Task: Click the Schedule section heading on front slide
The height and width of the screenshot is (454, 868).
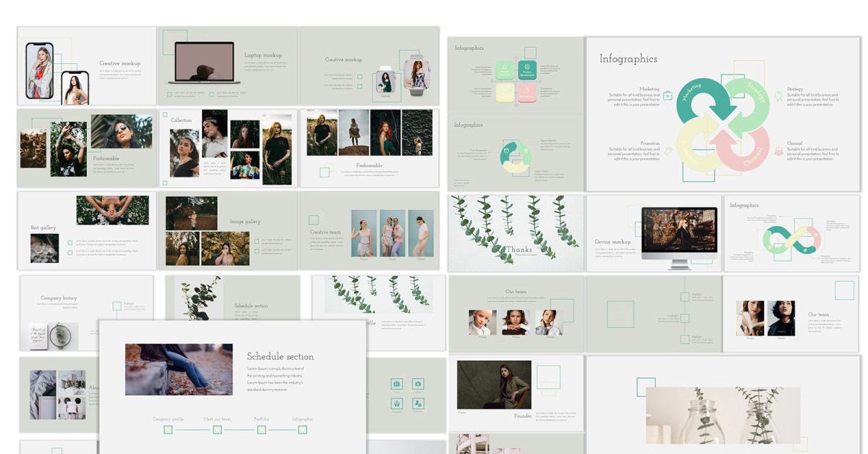Action: coord(280,356)
